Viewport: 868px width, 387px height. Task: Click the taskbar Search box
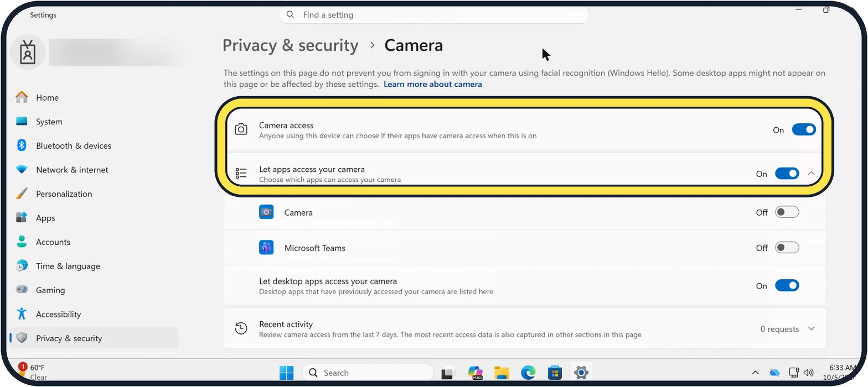(x=368, y=373)
